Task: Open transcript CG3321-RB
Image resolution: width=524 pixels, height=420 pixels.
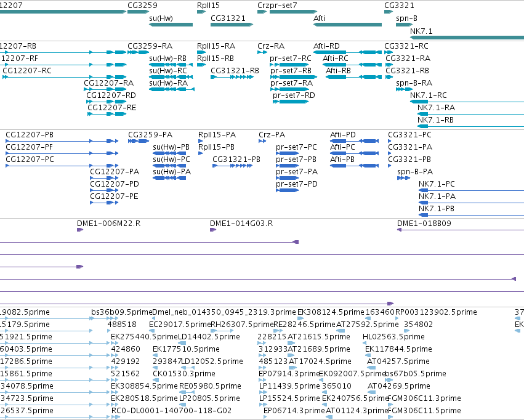Action: point(408,71)
